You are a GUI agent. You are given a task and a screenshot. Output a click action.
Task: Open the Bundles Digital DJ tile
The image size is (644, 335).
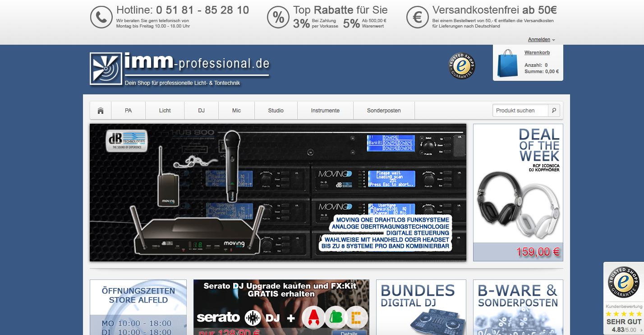click(x=421, y=307)
